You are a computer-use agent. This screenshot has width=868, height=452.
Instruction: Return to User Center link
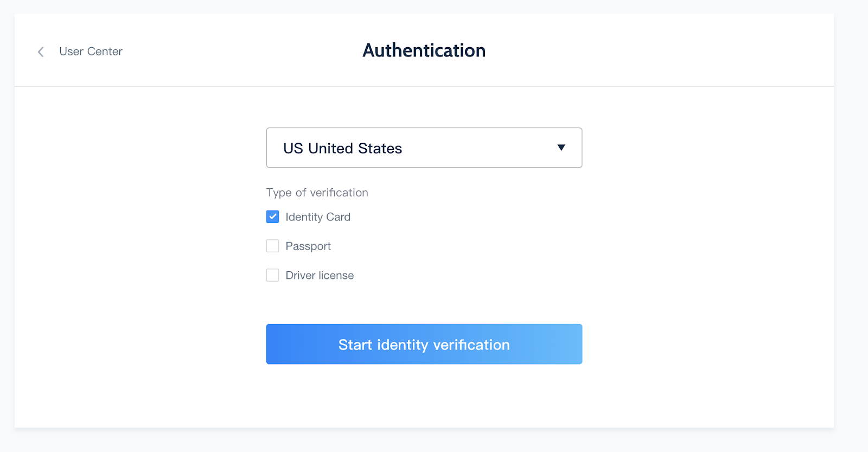[91, 52]
